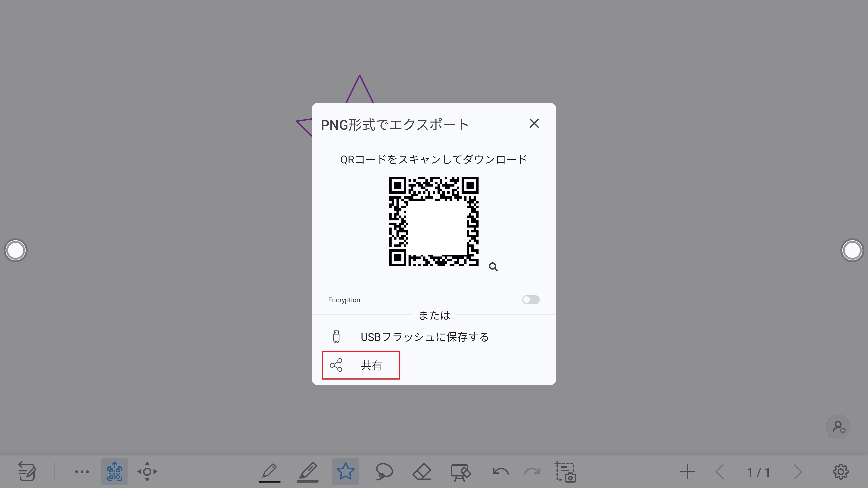Viewport: 868px width, 488px height.
Task: Open the notes list icon in toolbar
Action: tap(27, 472)
